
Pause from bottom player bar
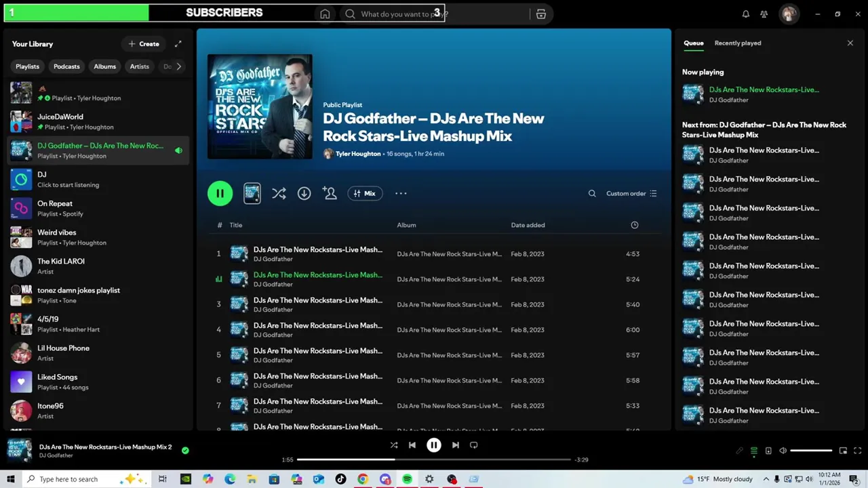(434, 445)
